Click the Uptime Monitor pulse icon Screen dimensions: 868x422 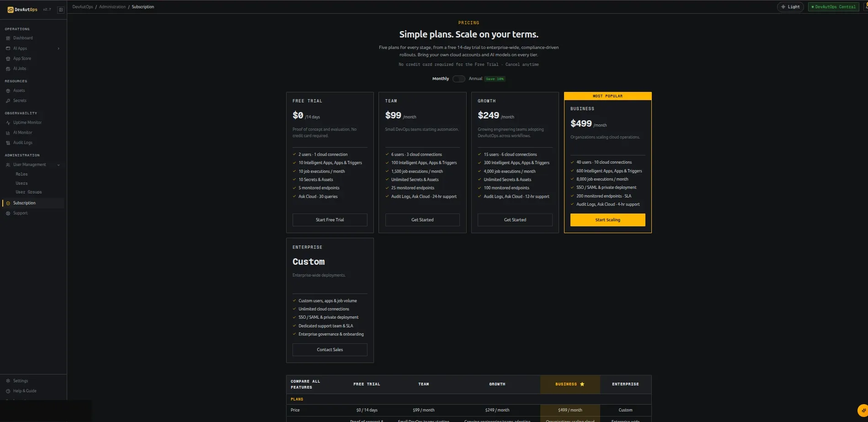pos(8,123)
